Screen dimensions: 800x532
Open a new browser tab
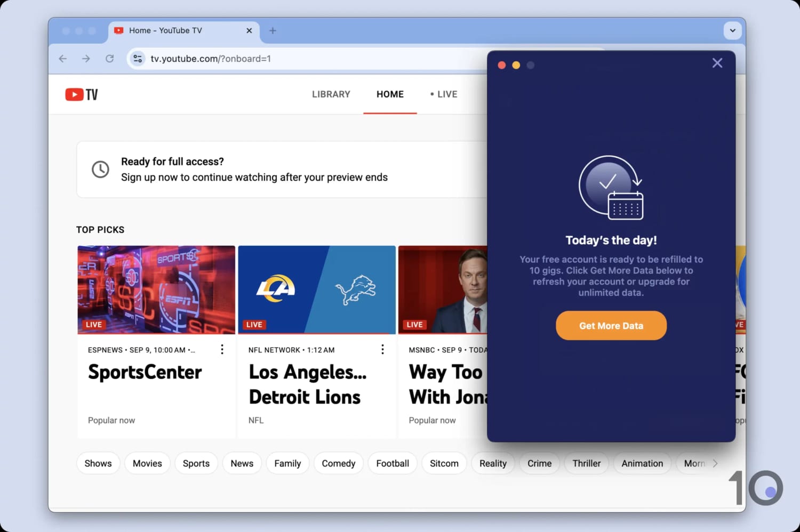pos(273,30)
